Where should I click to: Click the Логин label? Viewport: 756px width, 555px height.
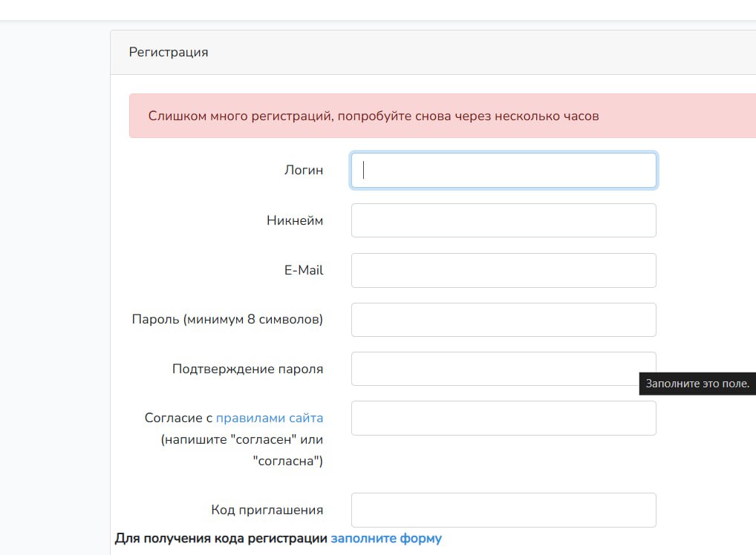click(303, 170)
